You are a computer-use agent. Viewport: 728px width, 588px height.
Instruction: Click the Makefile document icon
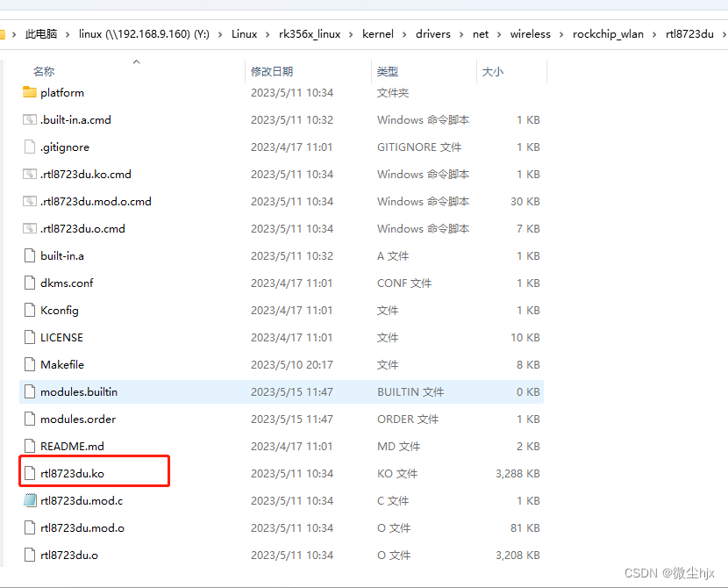29,364
